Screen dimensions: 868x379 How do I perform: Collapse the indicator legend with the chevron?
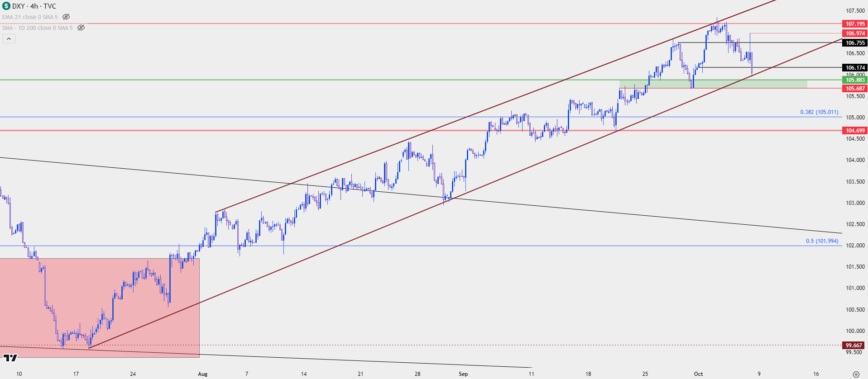tap(9, 39)
